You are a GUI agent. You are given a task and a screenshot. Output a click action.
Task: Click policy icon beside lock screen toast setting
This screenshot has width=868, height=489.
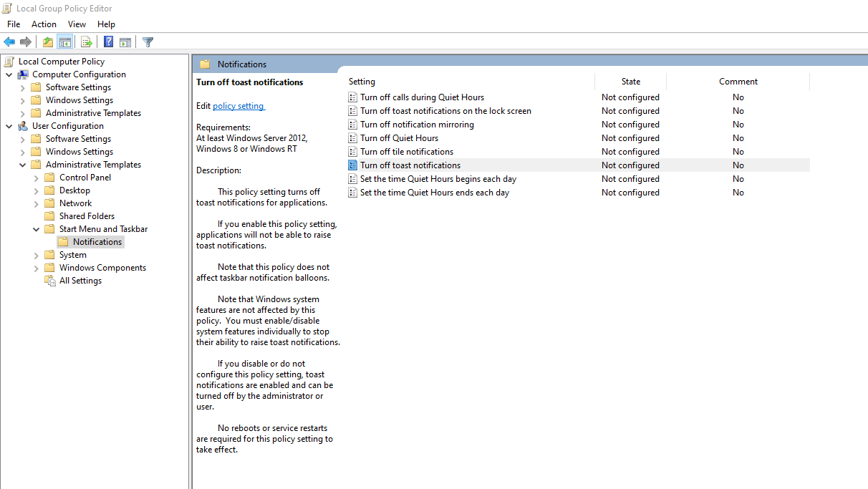pyautogui.click(x=352, y=111)
